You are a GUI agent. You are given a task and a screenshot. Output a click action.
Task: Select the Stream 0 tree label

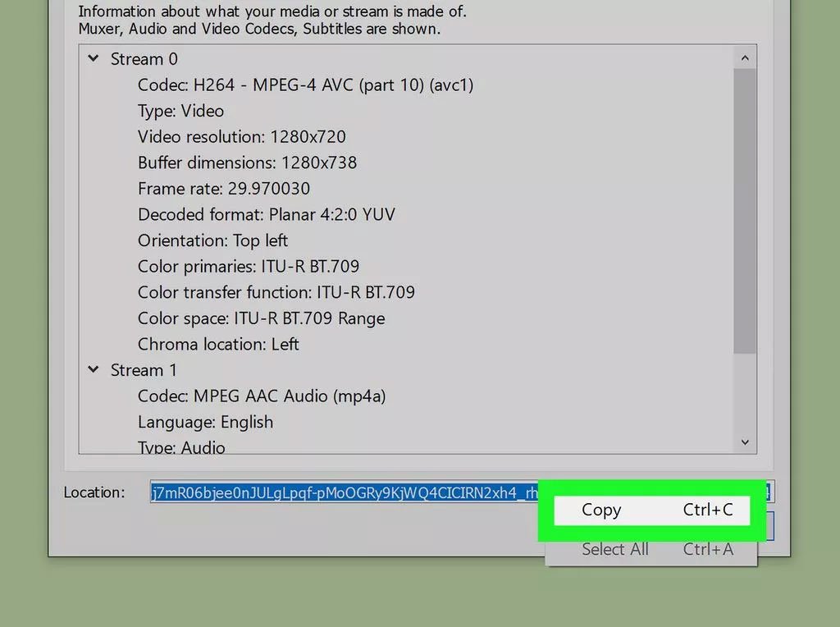click(x=144, y=59)
